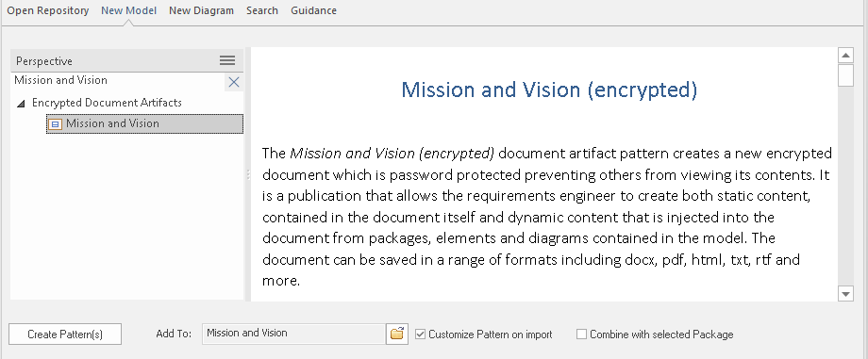Click the description pane scrollbar thumb
This screenshot has height=359, width=868.
(x=845, y=75)
